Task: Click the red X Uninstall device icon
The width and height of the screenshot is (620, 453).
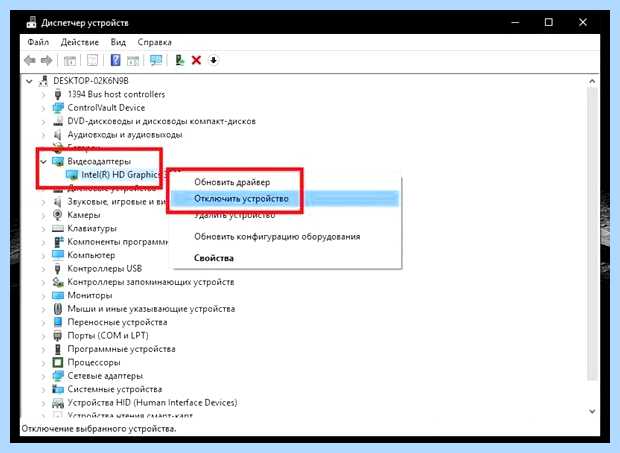Action: pos(196,60)
